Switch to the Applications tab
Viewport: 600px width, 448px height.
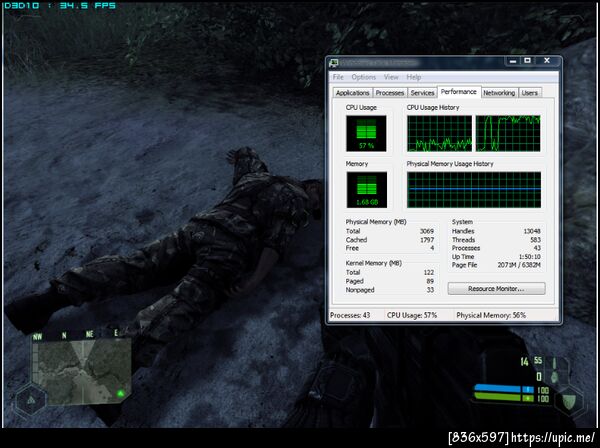352,93
